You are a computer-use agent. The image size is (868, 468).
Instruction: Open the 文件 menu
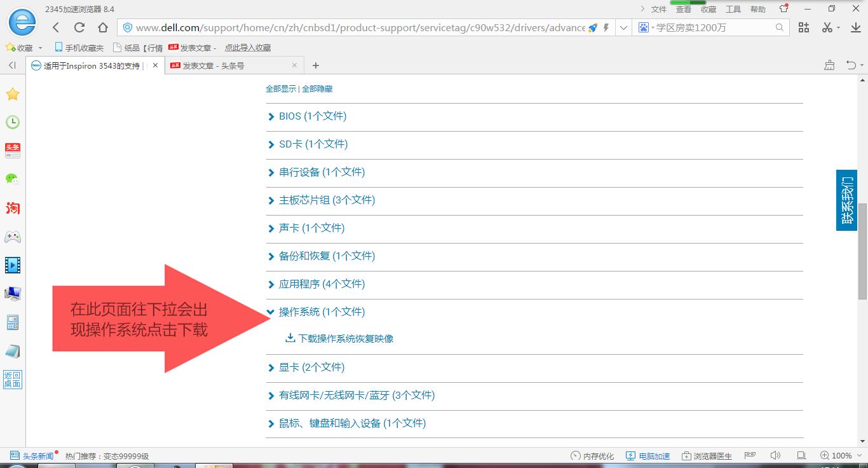click(x=659, y=9)
